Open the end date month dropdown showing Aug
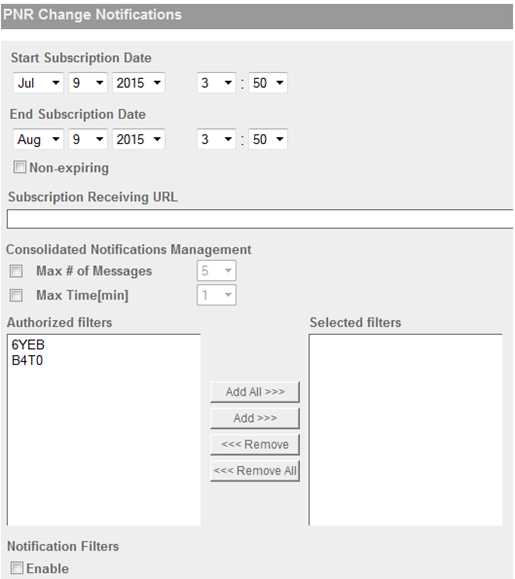 pos(38,139)
